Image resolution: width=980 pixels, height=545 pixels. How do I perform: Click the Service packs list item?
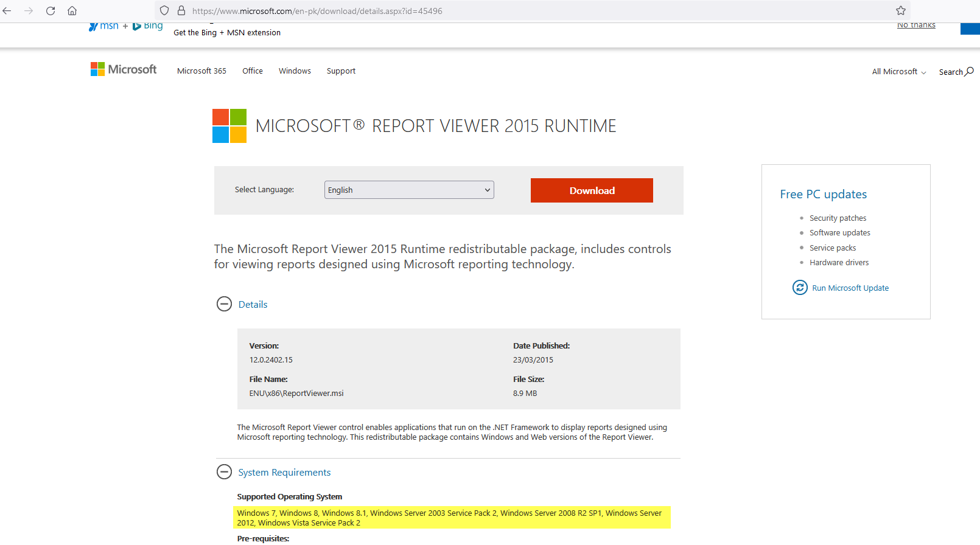tap(833, 248)
